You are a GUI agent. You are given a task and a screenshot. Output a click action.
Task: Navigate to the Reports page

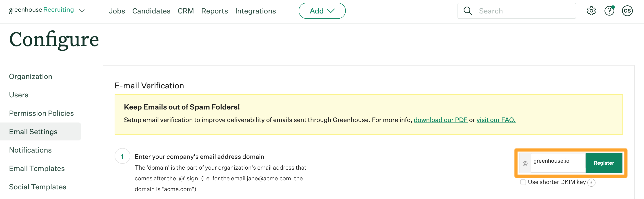tap(215, 11)
